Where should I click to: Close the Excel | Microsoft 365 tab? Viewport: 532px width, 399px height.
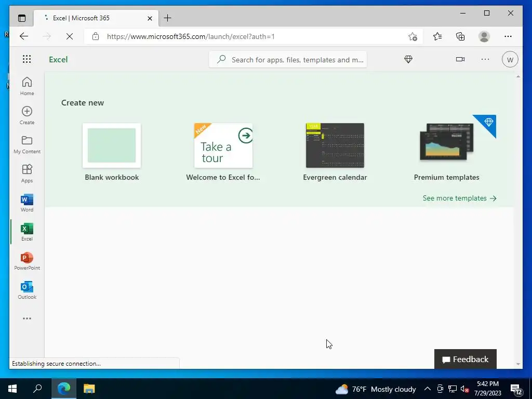pyautogui.click(x=150, y=18)
